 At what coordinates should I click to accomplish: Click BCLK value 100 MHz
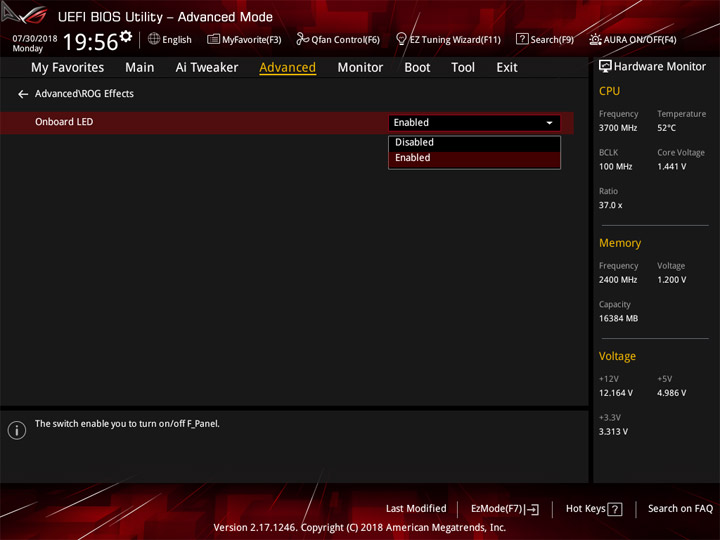point(615,167)
